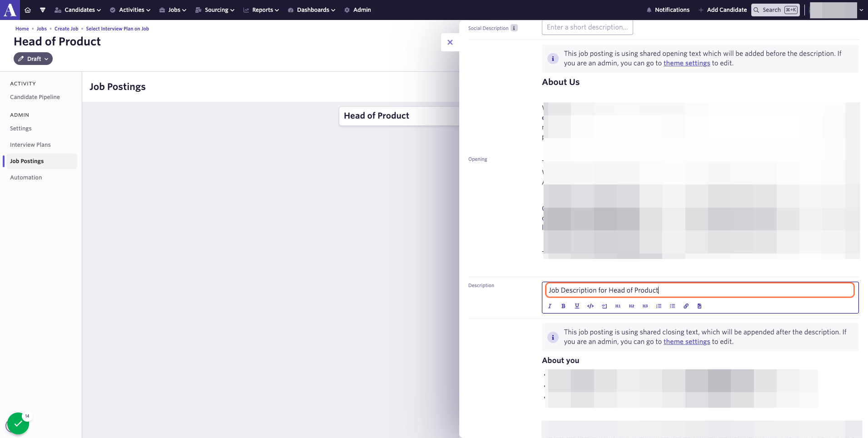Click the Home breadcrumb link
Viewport: 868px width, 438px height.
(x=22, y=29)
